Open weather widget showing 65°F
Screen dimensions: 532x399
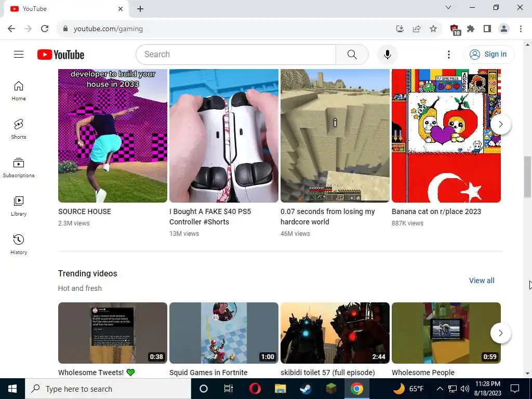(x=409, y=389)
